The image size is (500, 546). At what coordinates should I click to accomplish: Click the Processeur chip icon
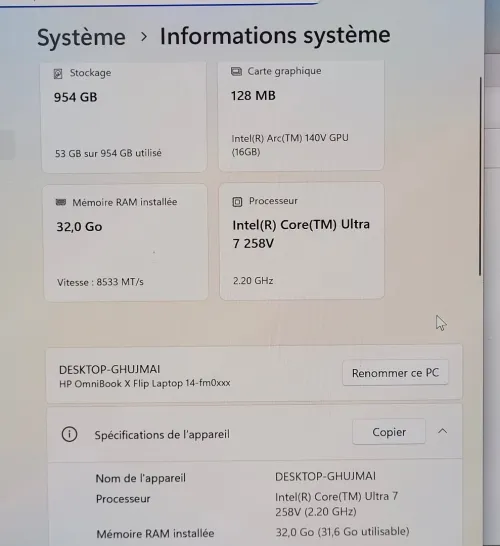click(237, 202)
